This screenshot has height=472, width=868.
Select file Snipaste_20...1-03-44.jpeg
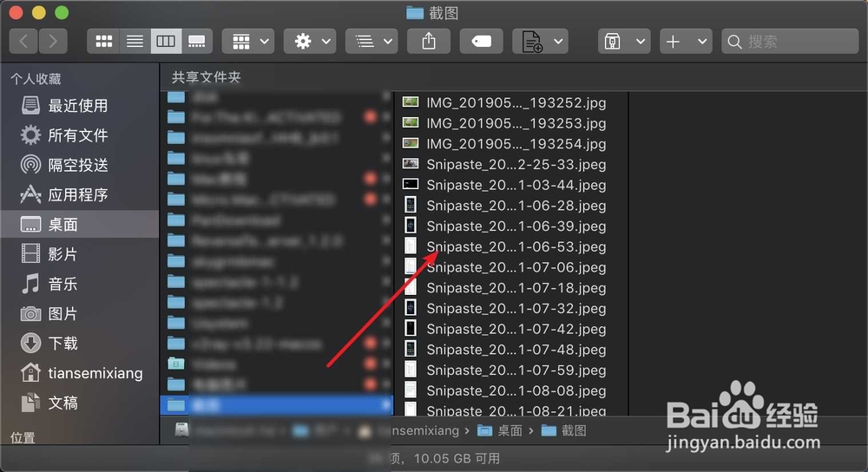pos(510,185)
